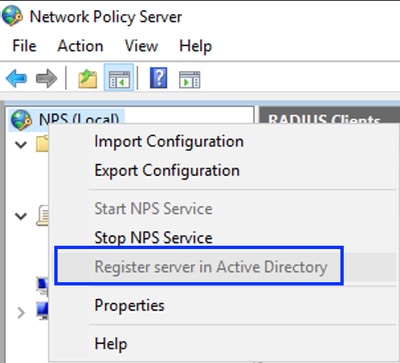Select Stop NPS Service menu entry

(222, 237)
